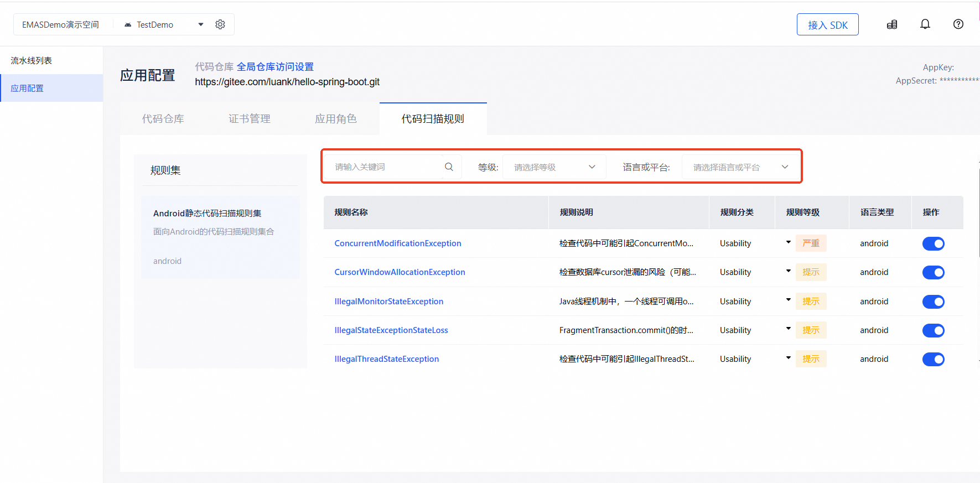Go to 流水线列表 in sidebar
Image resolution: width=980 pixels, height=483 pixels.
51,60
